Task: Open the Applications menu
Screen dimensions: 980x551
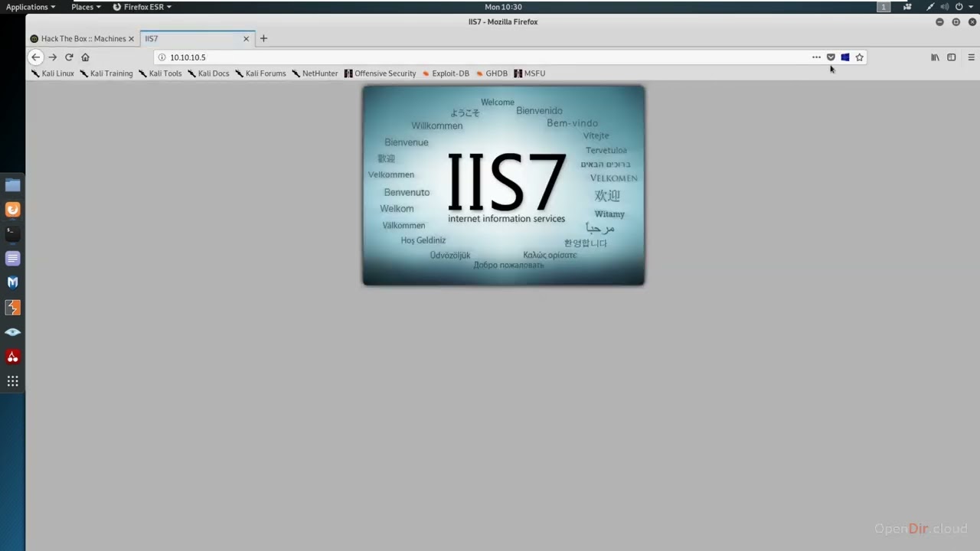Action: pyautogui.click(x=31, y=7)
